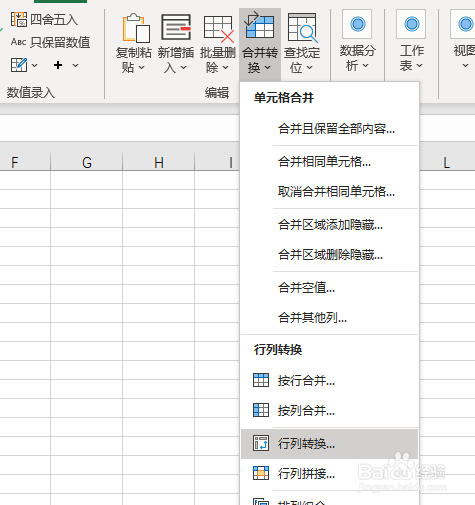Choose 合并空值 menu entry
475x505 pixels.
(329, 288)
